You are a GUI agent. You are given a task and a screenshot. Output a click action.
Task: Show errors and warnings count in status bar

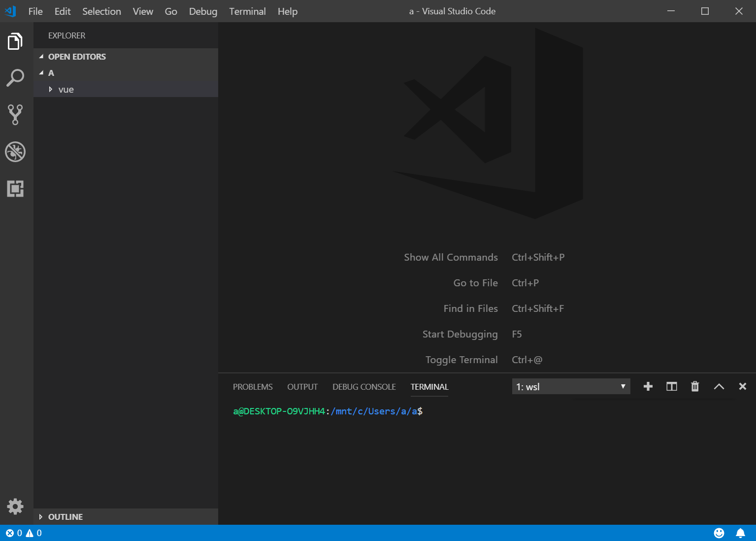tap(24, 533)
